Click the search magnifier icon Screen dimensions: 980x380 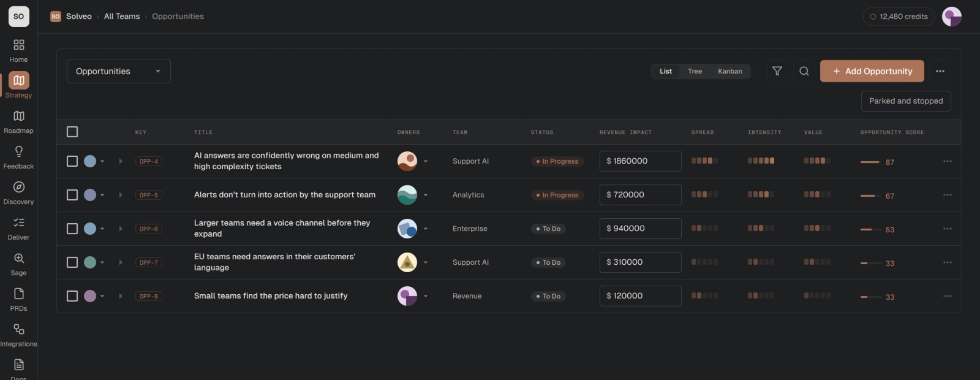click(x=804, y=71)
